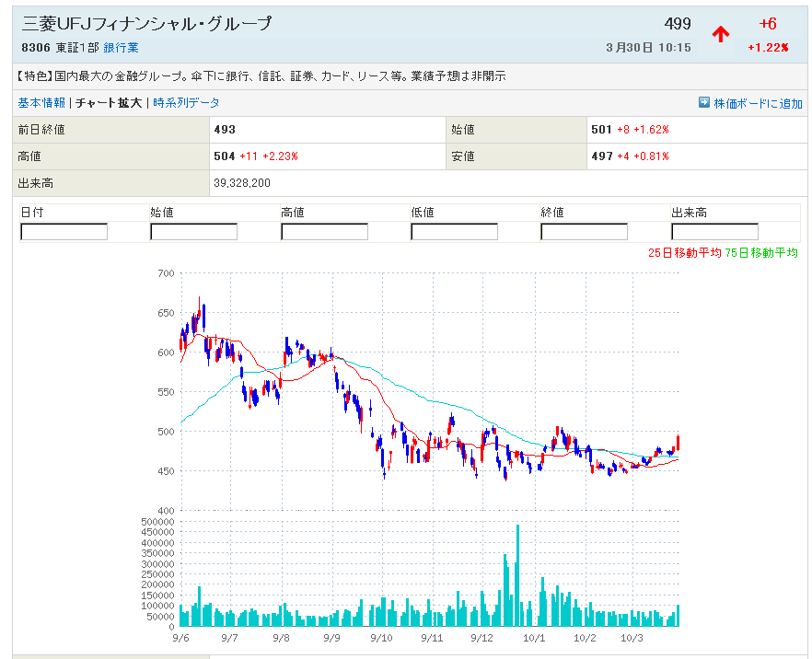Click the 前日終値 value 493
Screen dimensions: 812x659
tap(225, 130)
